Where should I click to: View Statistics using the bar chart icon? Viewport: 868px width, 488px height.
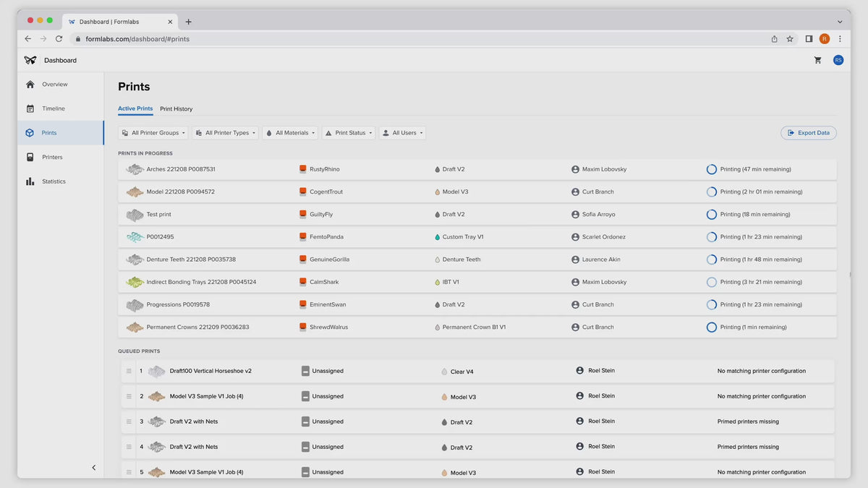(30, 181)
